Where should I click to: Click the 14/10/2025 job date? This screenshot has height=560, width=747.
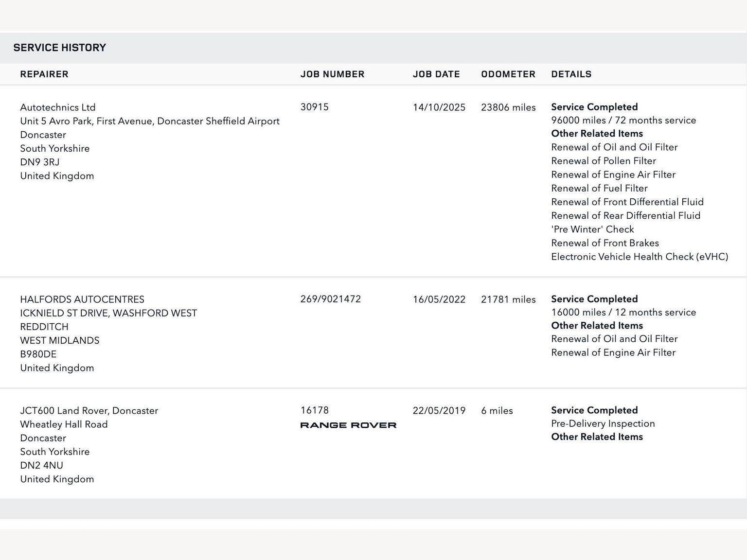pos(439,107)
